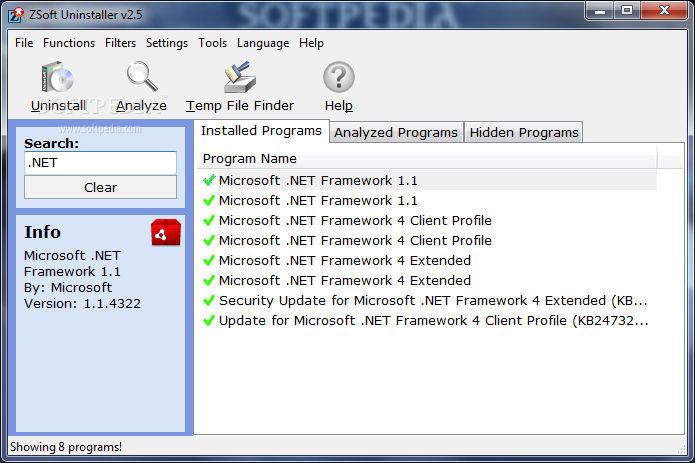695x463 pixels.
Task: Click Version: 1.1.4322 text in Info panel
Action: [82, 303]
